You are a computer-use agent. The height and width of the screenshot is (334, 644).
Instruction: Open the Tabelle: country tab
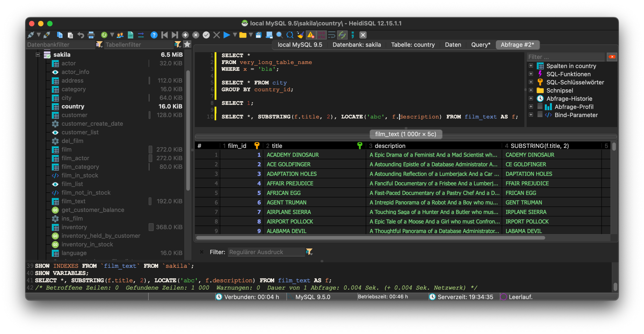pyautogui.click(x=413, y=45)
